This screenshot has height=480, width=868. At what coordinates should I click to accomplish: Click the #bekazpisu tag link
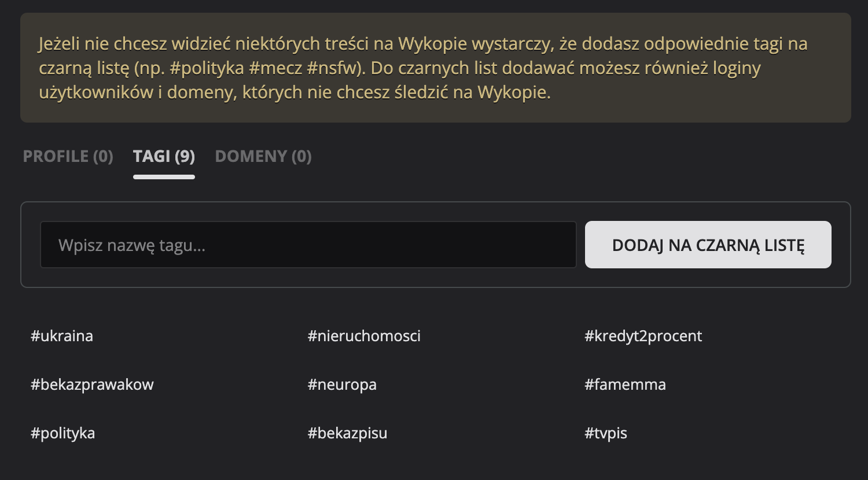pos(347,433)
